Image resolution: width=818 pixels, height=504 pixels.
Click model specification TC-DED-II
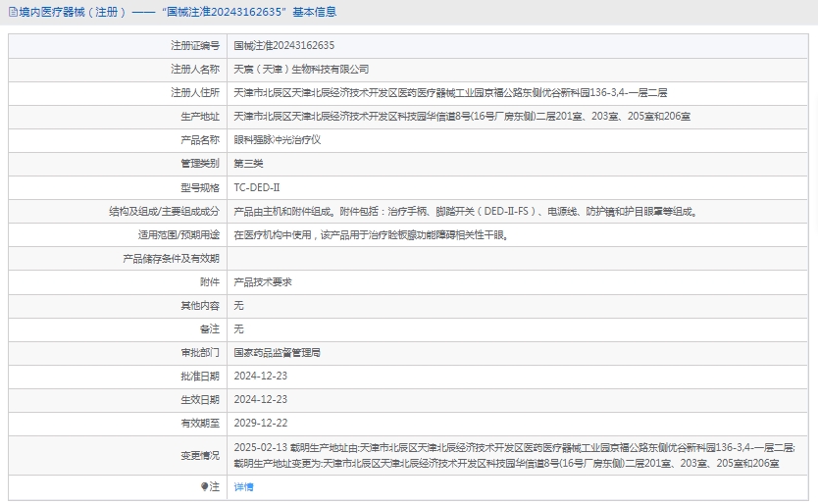tap(257, 186)
